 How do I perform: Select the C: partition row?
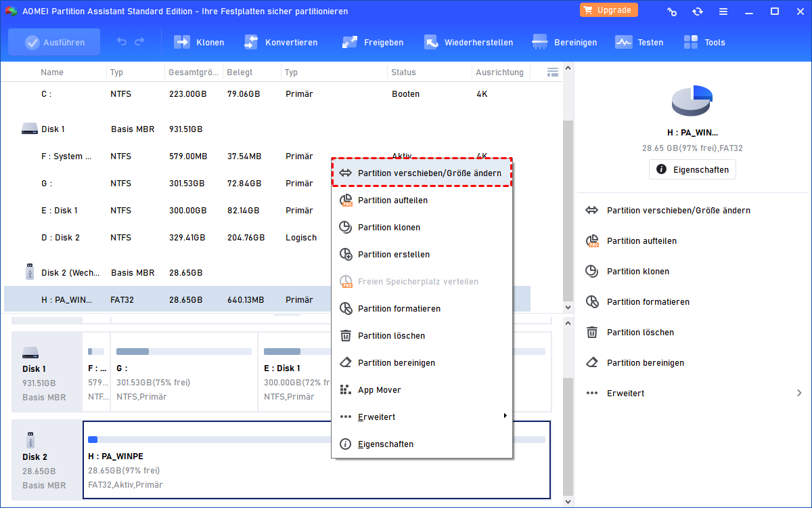pos(267,94)
